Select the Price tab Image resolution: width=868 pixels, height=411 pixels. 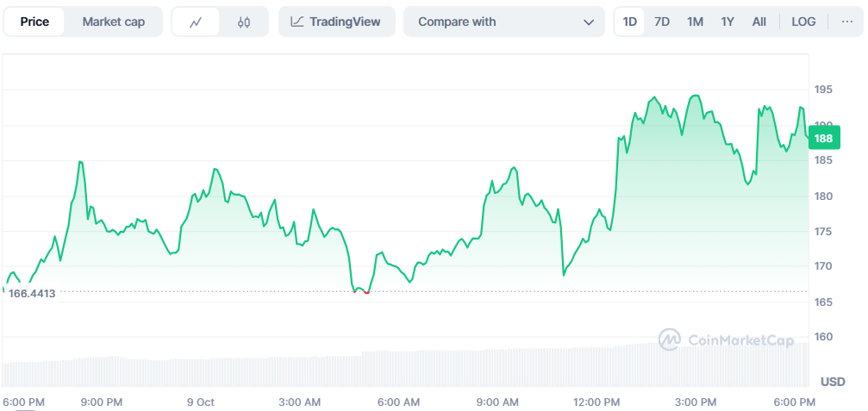[34, 22]
